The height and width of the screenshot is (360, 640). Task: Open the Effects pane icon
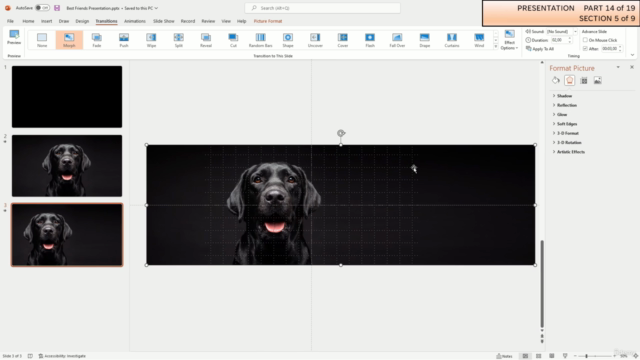(570, 80)
